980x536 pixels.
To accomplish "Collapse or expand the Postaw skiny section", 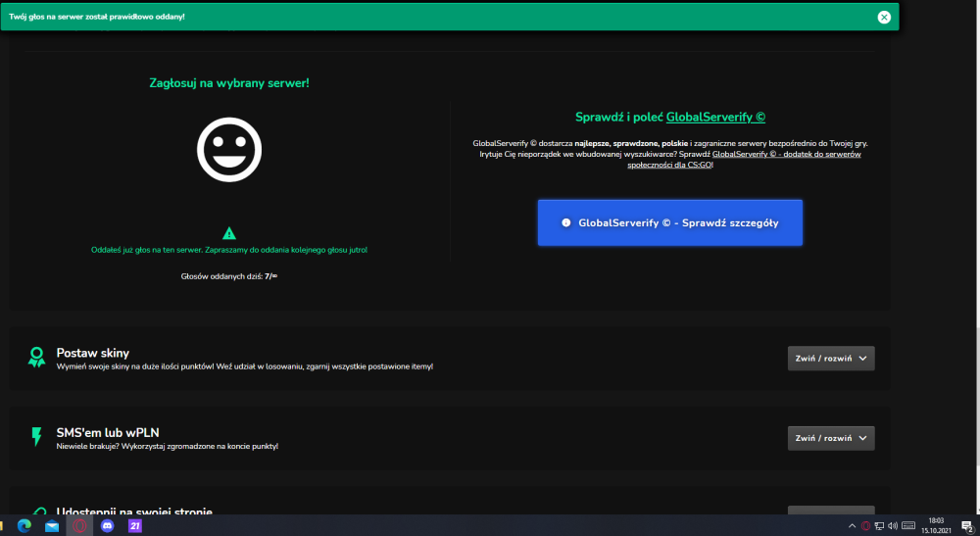I will (831, 359).
